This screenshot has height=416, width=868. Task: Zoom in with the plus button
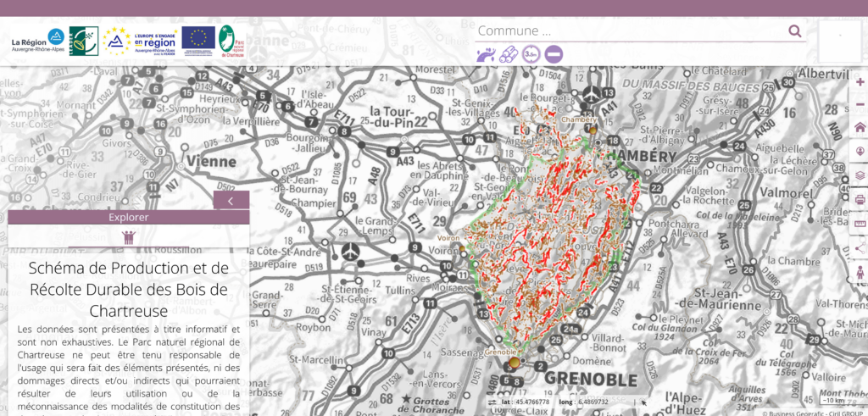point(860,82)
